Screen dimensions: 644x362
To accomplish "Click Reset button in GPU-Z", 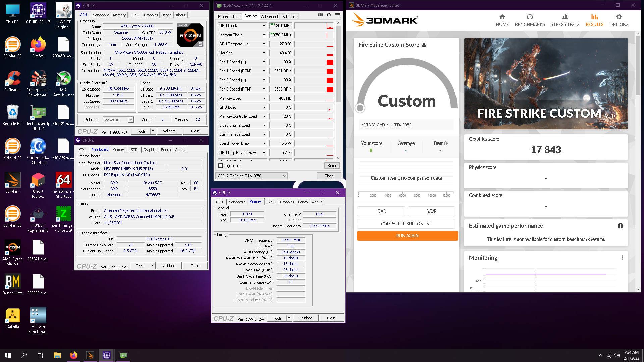I will (332, 166).
